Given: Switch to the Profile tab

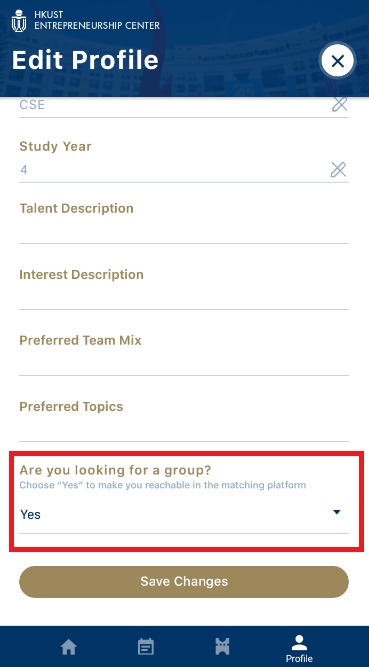Looking at the screenshot, I should point(299,649).
